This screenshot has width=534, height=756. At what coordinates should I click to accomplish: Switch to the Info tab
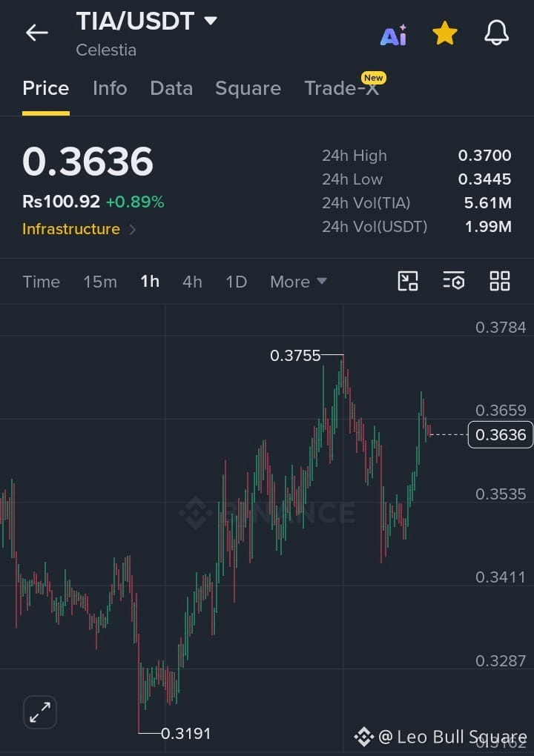coord(110,88)
